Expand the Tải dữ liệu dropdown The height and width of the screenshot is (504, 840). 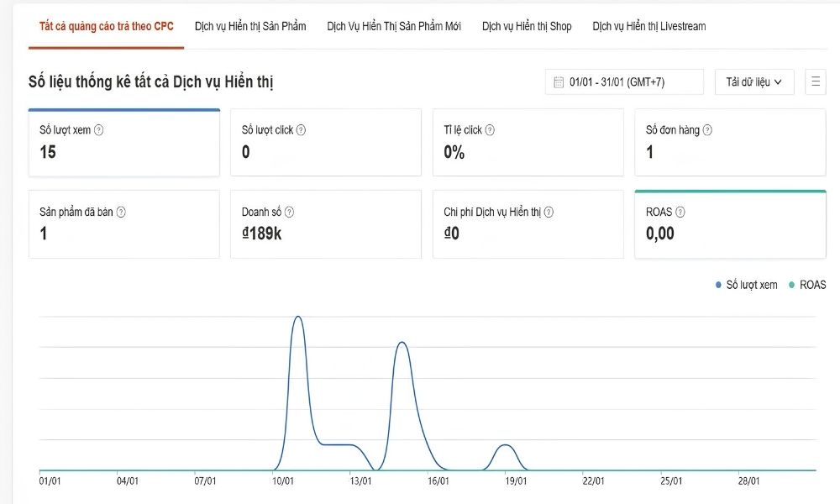(x=754, y=81)
